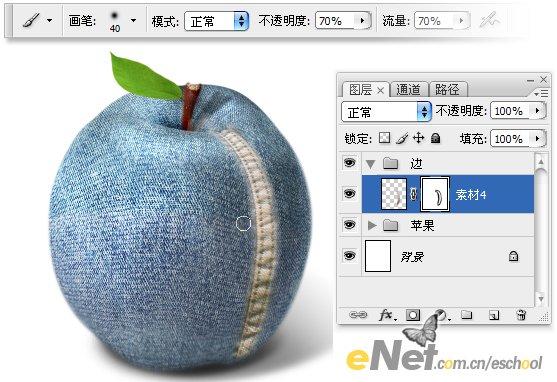Hide the 素材4 layer with its eye icon

(350, 194)
